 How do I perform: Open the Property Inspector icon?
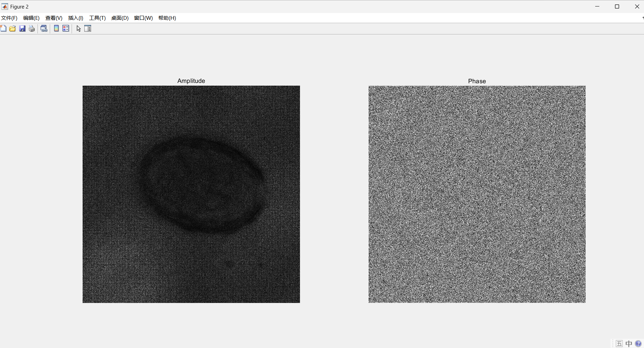coord(88,29)
